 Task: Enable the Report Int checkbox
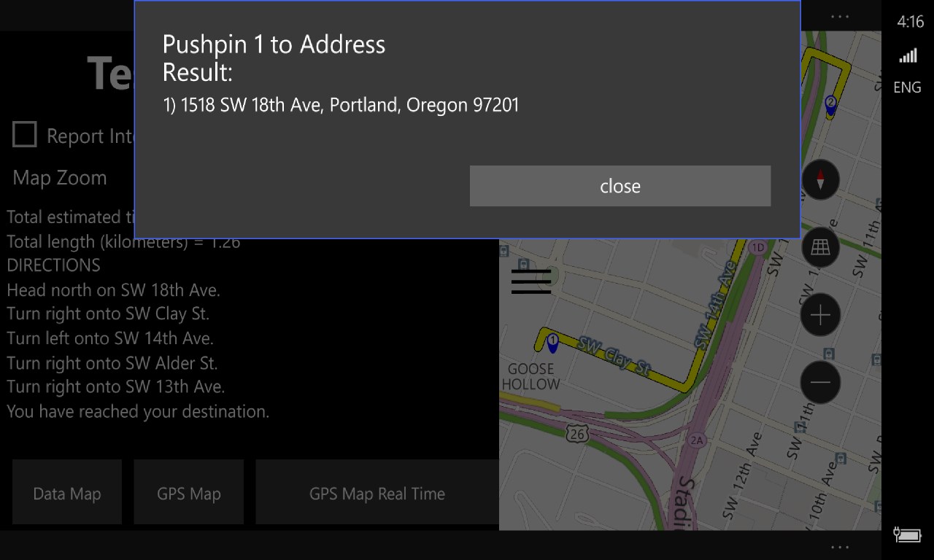click(x=26, y=134)
